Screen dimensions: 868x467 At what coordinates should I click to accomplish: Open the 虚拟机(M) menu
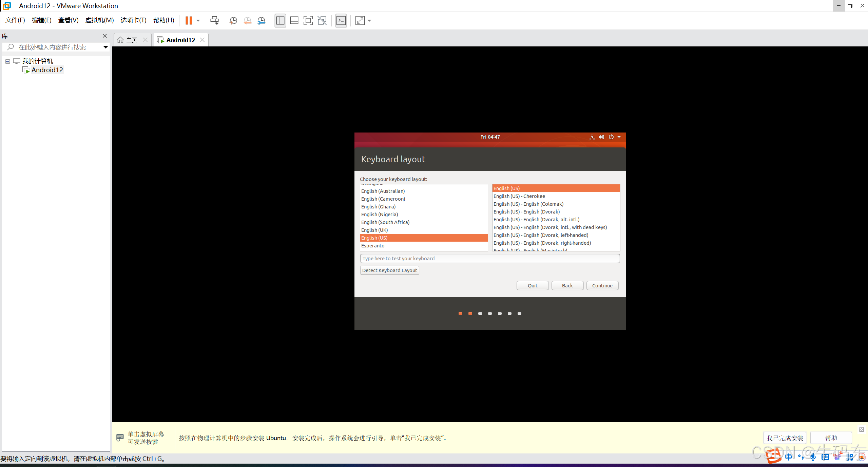point(99,20)
